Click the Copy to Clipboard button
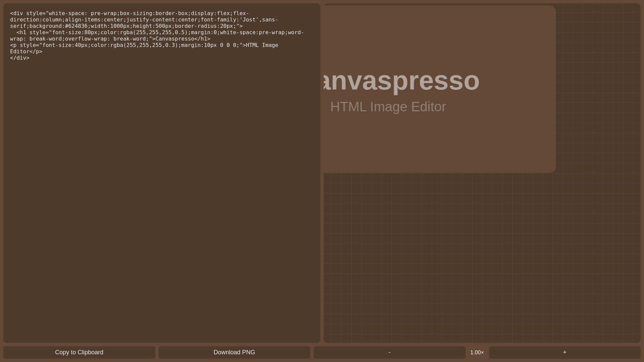644x362 pixels. click(x=79, y=352)
